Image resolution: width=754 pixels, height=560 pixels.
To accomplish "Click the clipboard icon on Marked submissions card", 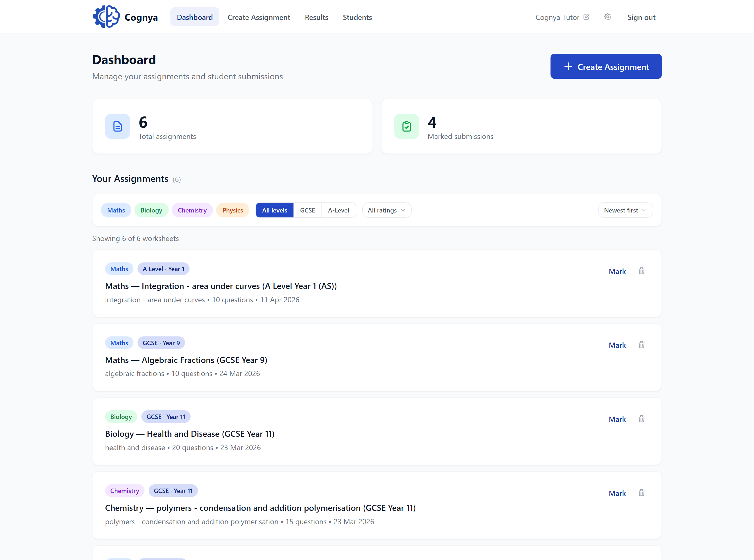I will [x=406, y=126].
